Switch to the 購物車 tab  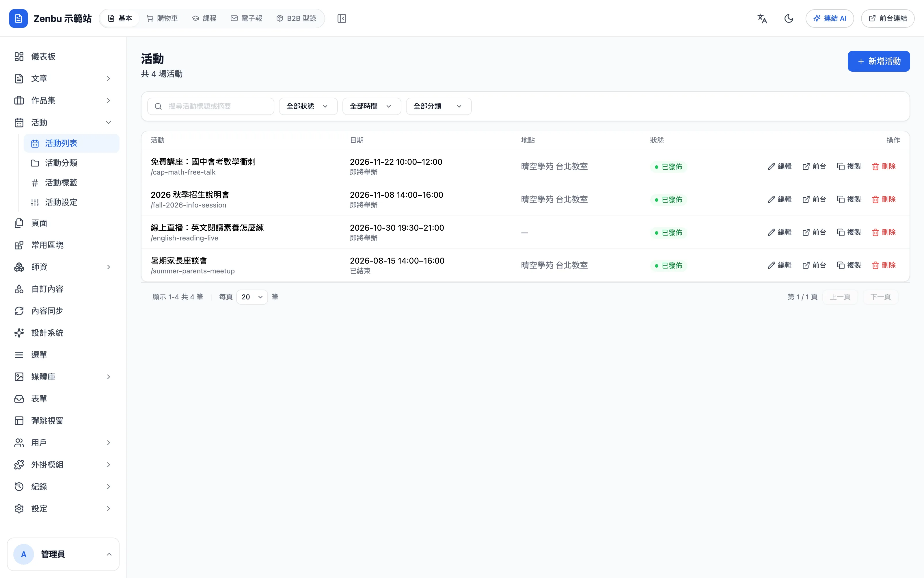pyautogui.click(x=162, y=18)
